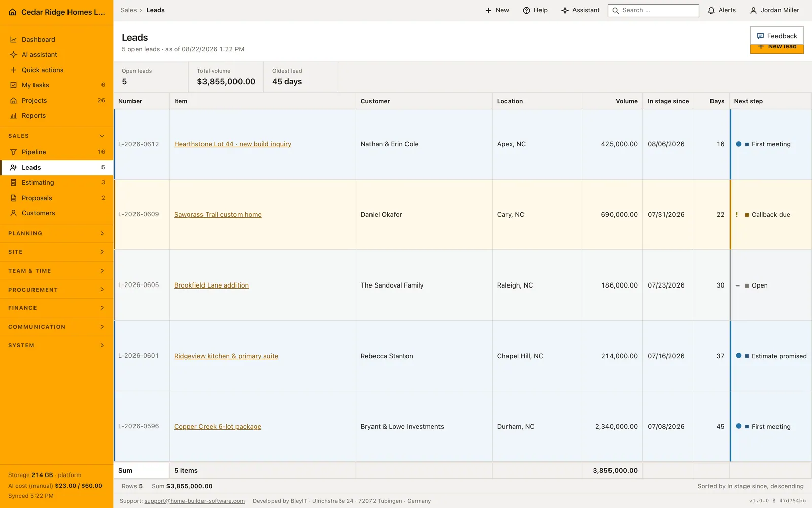
Task: Expand the COMMUNICATION section
Action: (56, 327)
